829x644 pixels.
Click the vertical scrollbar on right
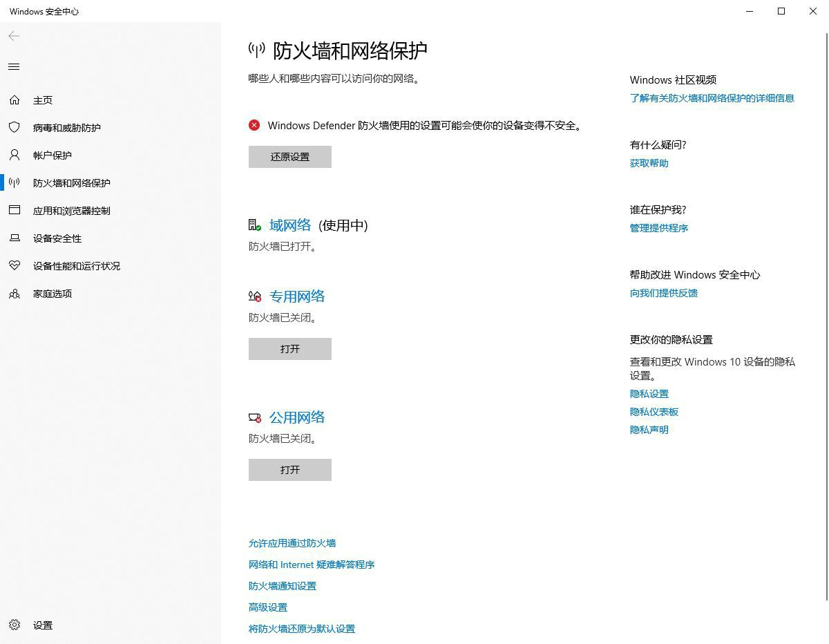pyautogui.click(x=826, y=316)
